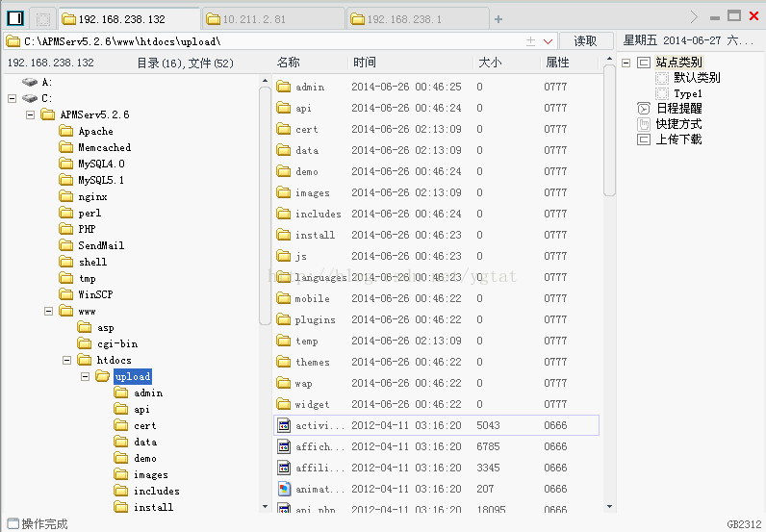Click the plus-minus icon in address bar

click(x=531, y=41)
